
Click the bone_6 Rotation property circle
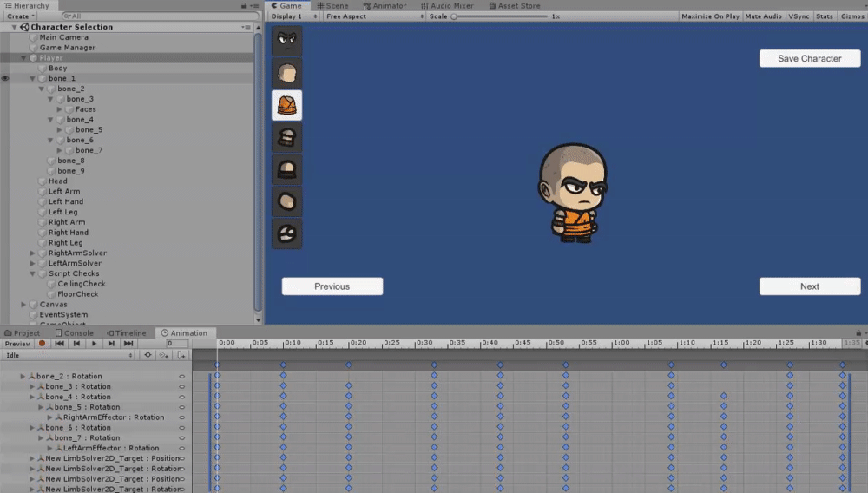181,428
